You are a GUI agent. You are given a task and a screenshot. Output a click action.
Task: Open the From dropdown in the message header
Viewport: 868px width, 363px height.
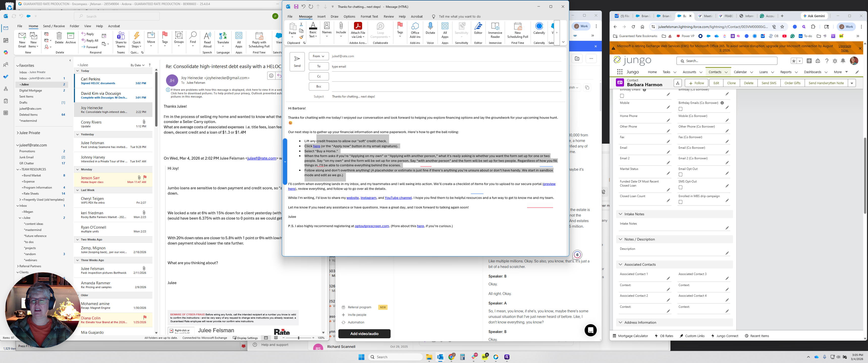(318, 56)
